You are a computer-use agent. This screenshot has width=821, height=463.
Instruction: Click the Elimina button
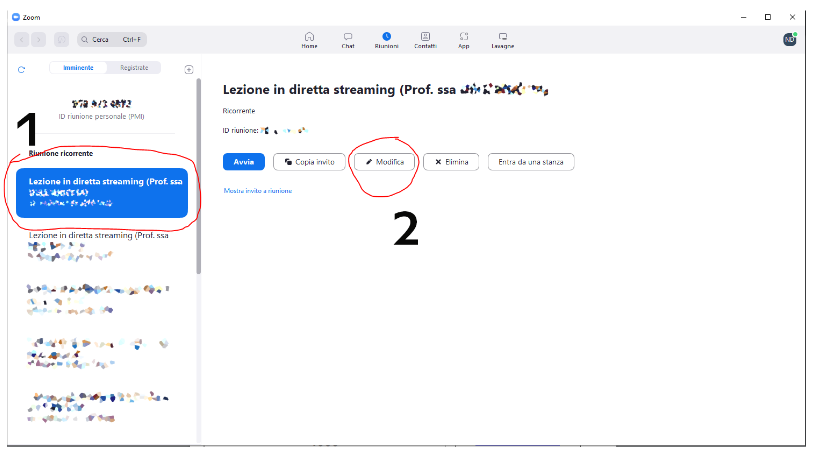[451, 162]
